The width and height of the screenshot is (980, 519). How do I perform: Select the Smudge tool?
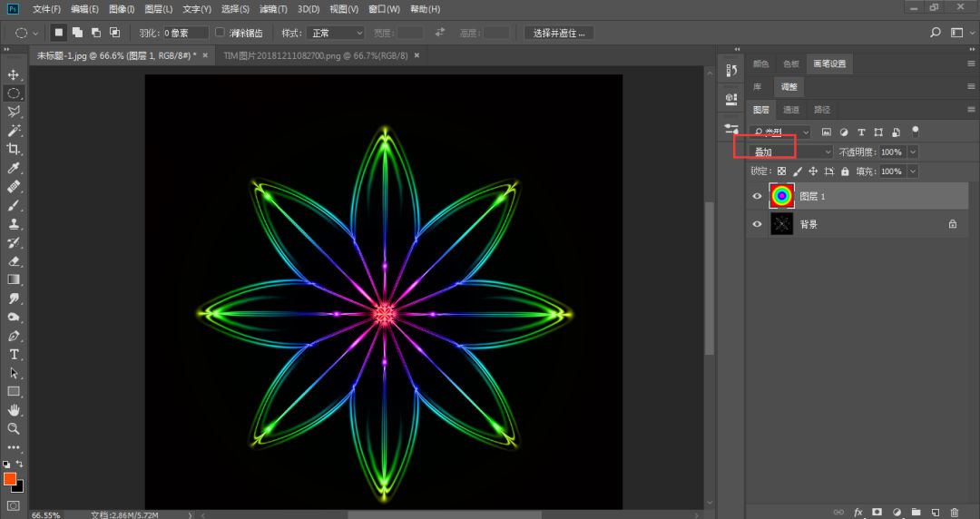pos(13,299)
